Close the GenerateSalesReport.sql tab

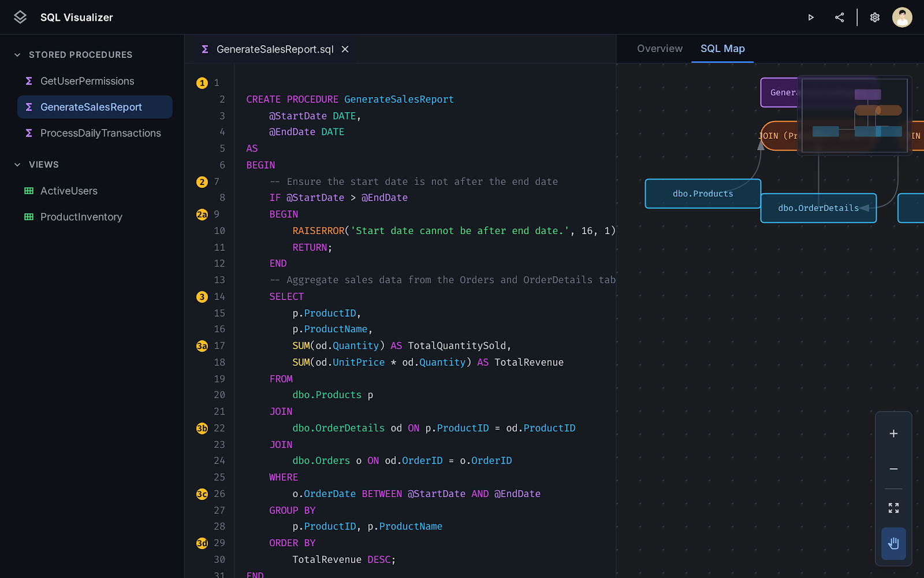click(345, 49)
